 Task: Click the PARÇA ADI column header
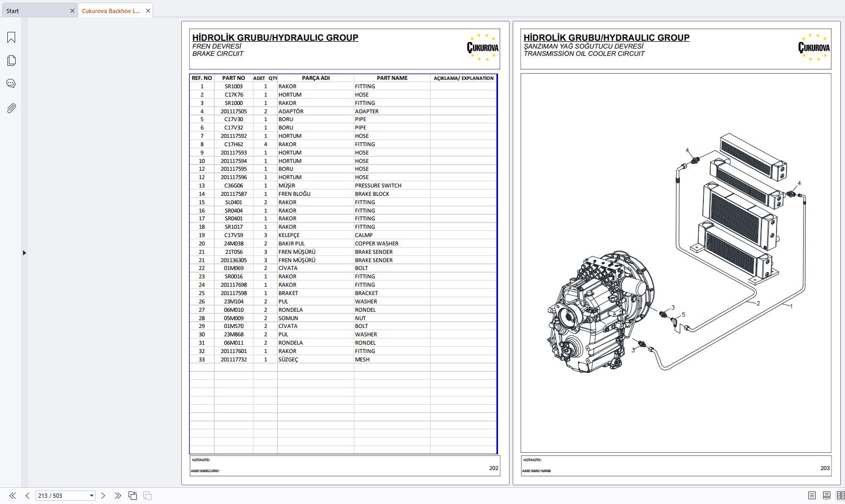point(316,78)
